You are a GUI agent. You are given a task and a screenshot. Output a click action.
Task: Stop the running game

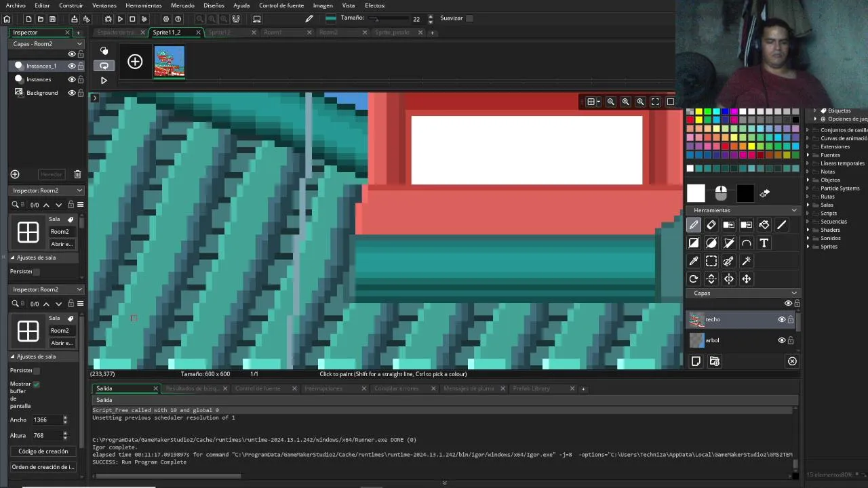click(132, 19)
